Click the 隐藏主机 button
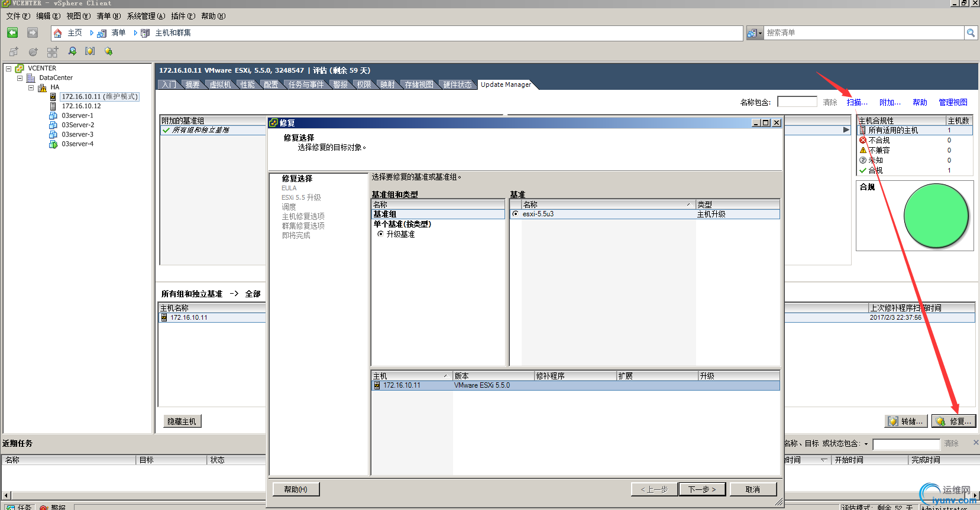The image size is (980, 510). click(x=182, y=421)
